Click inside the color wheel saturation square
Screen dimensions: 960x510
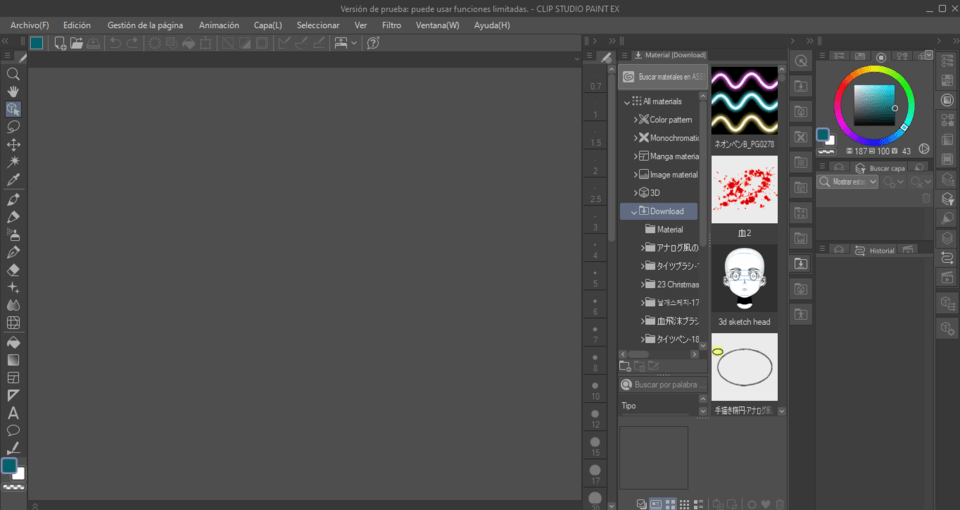tap(874, 105)
